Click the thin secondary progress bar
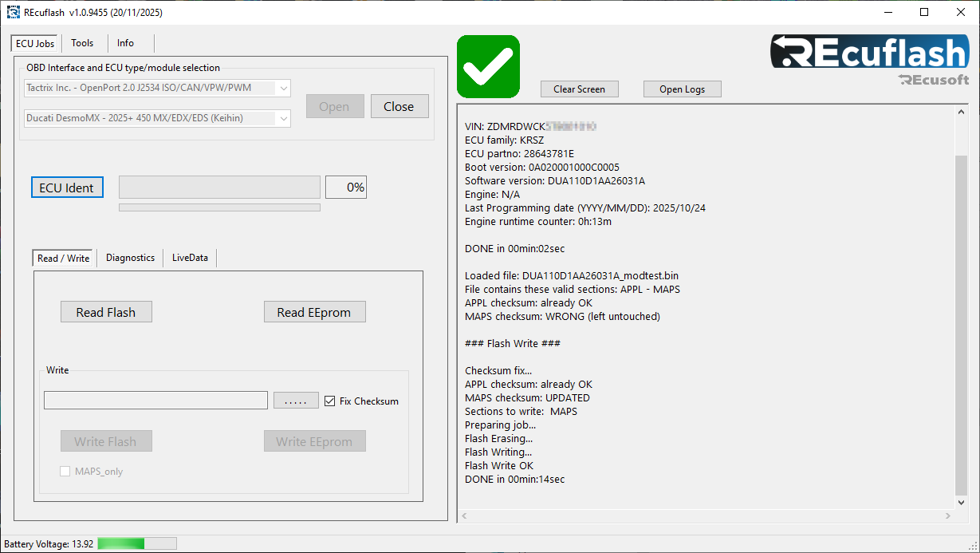 tap(219, 207)
